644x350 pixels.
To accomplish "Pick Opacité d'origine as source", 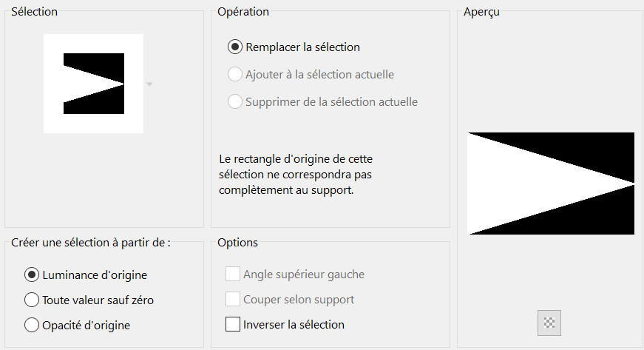I will (x=32, y=324).
